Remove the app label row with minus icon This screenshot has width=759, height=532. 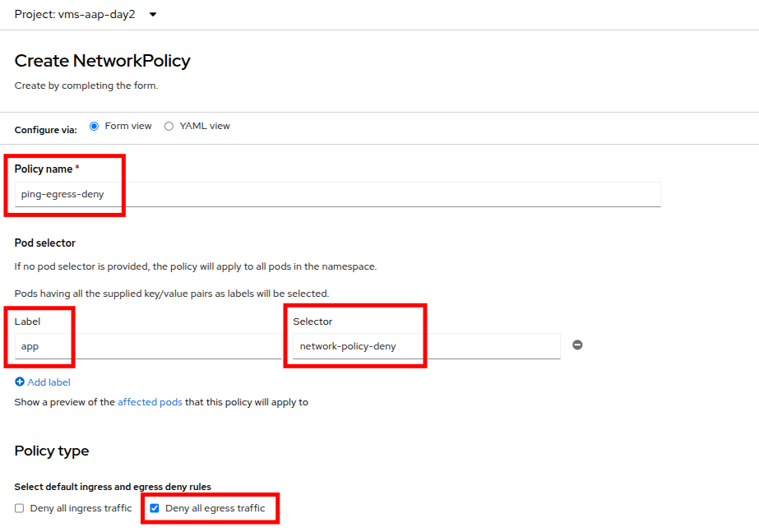tap(577, 345)
